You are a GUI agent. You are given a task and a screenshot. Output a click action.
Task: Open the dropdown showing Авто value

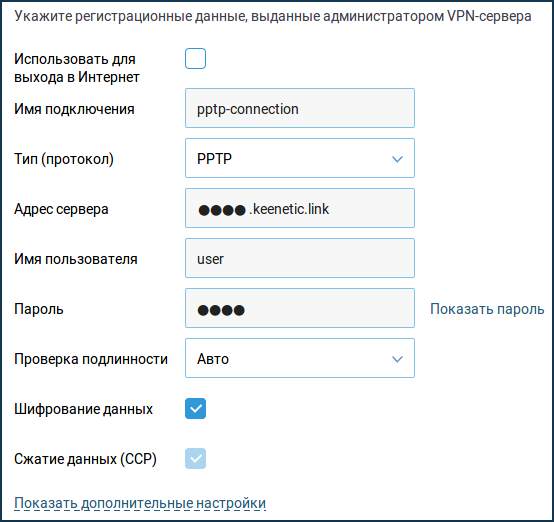pyautogui.click(x=300, y=358)
